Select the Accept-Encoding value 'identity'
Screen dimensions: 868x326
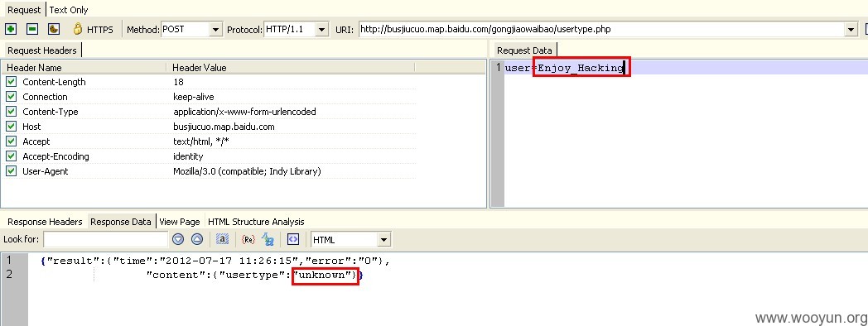(x=188, y=156)
